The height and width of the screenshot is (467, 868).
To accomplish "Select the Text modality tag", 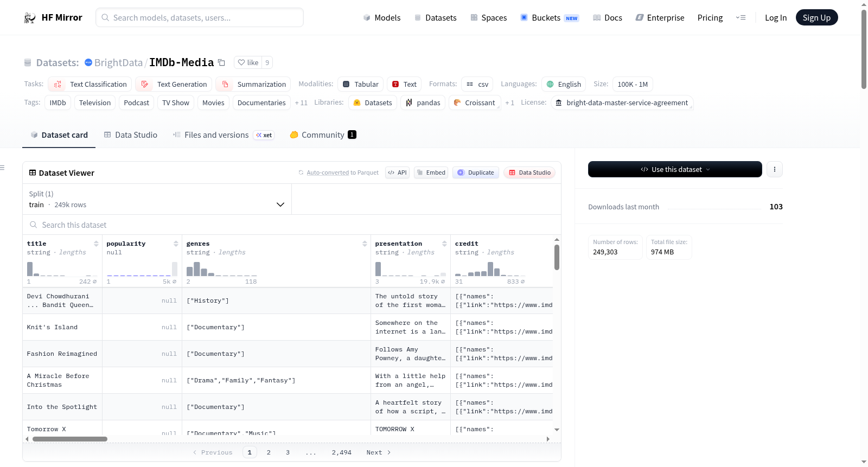I will pyautogui.click(x=404, y=84).
